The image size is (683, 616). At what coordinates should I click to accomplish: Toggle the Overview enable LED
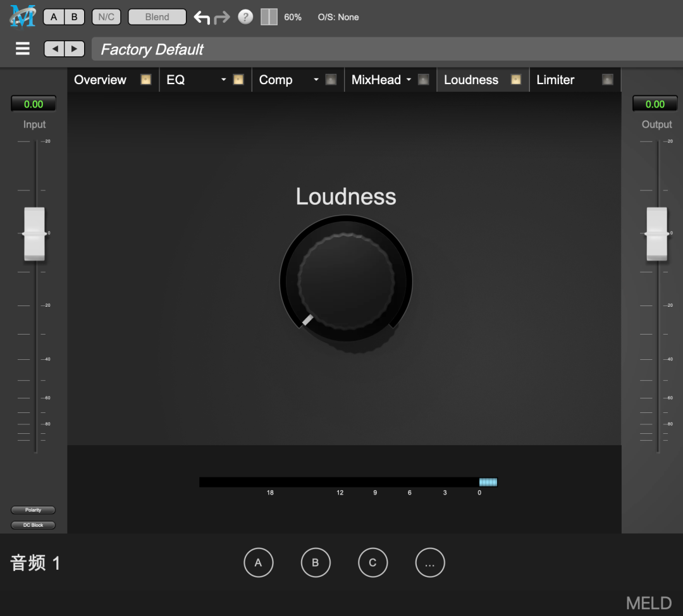coord(146,79)
